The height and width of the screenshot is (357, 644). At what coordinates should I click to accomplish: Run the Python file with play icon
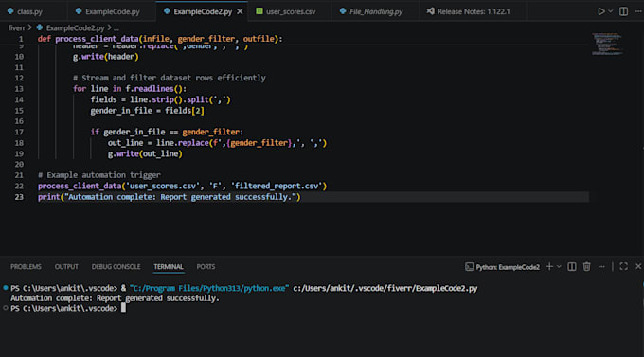[601, 11]
